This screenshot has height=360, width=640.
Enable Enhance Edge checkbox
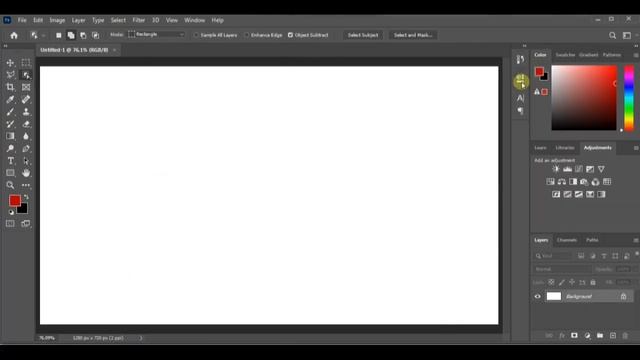coord(247,35)
